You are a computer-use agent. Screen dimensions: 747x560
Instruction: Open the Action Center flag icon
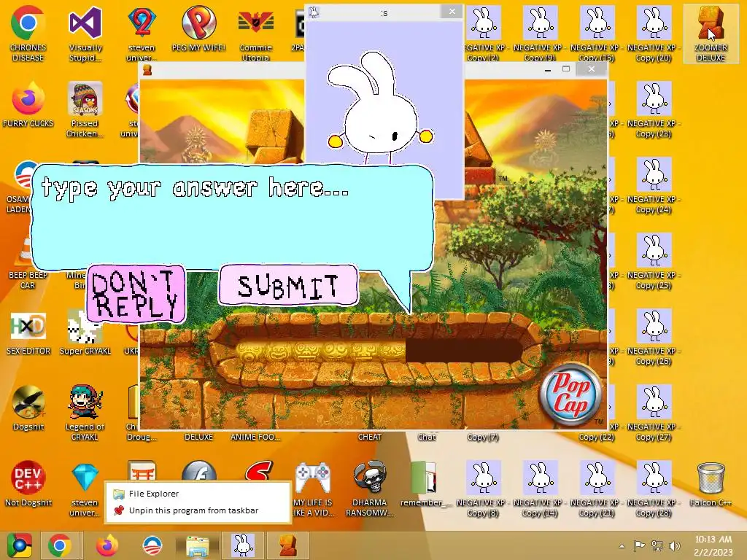click(639, 545)
